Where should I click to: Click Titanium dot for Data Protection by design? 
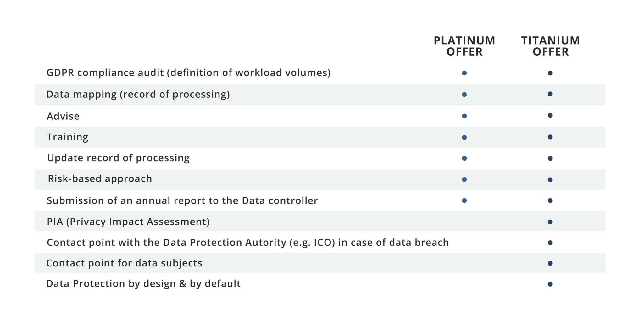click(x=550, y=284)
